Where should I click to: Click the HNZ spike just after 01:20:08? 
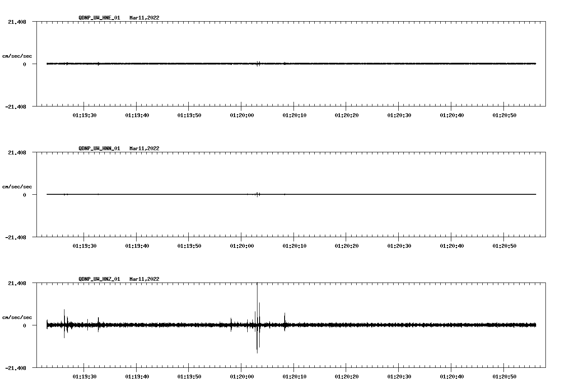click(285, 322)
